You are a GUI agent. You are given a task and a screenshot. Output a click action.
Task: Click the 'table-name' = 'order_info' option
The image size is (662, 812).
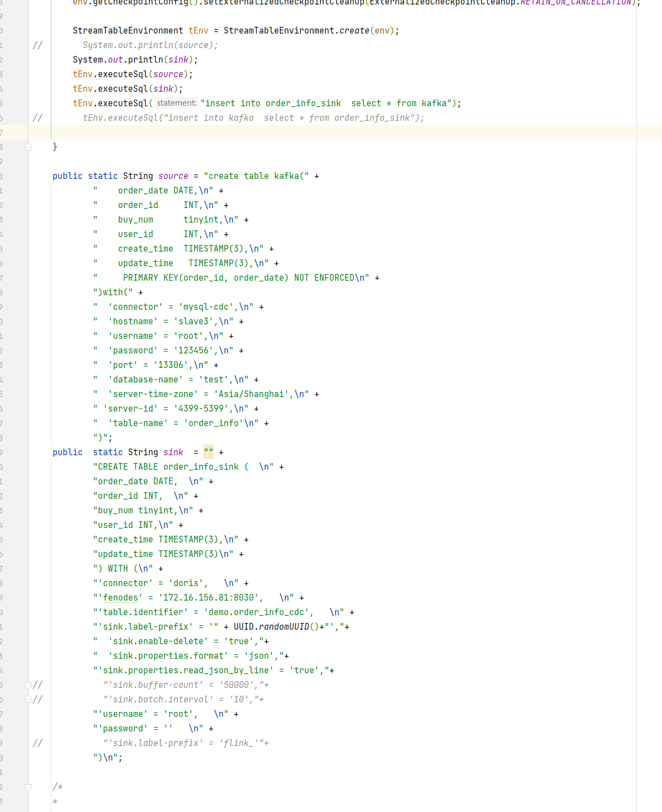coord(176,423)
